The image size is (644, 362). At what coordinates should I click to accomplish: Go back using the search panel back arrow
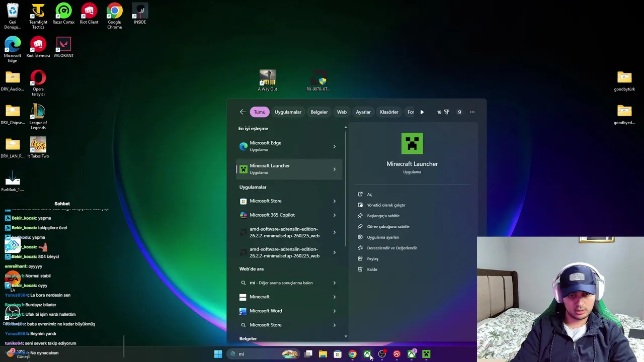(243, 112)
